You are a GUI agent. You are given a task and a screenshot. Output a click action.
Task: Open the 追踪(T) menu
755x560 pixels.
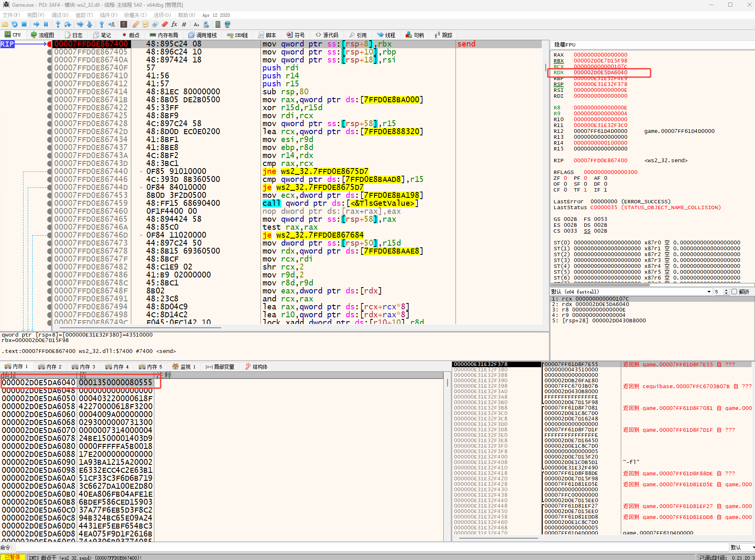click(84, 15)
